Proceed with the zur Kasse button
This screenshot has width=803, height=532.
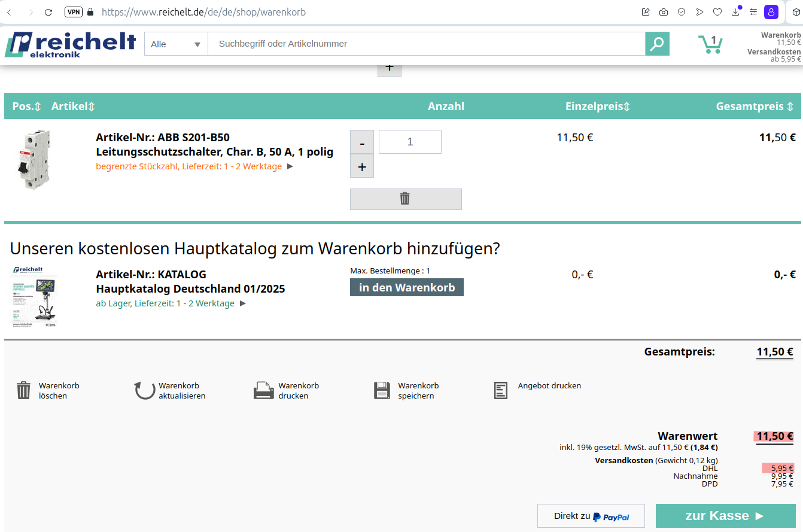pos(725,516)
